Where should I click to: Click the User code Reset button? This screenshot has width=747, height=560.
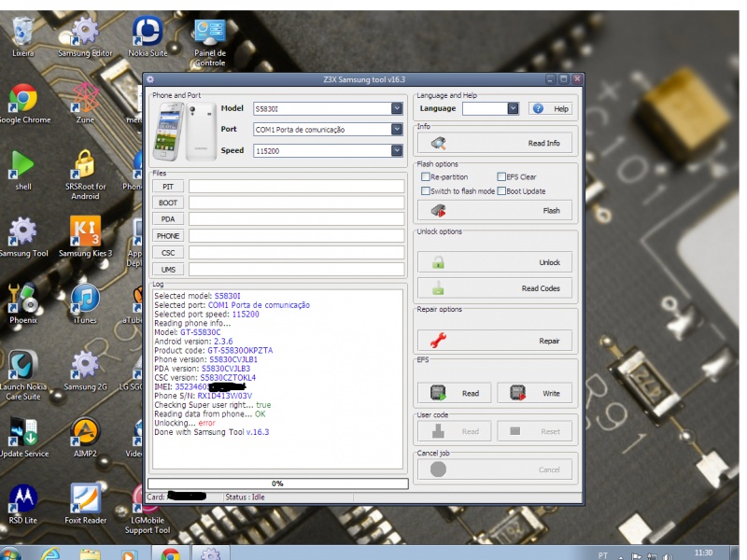534,431
